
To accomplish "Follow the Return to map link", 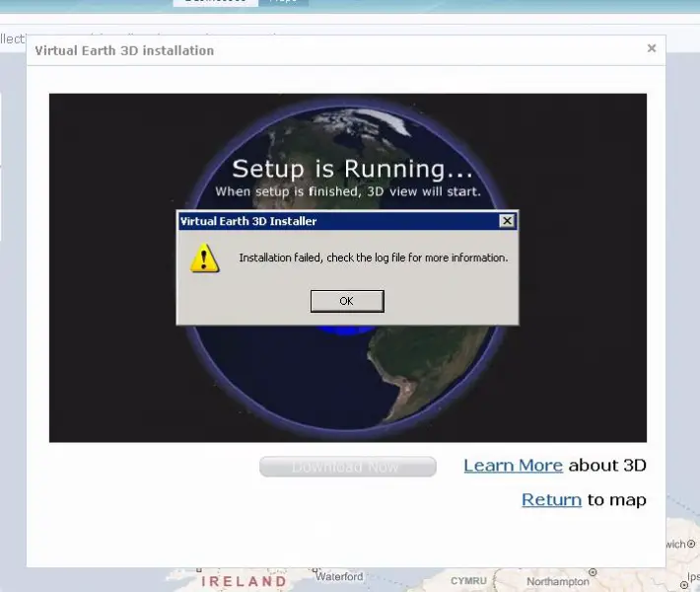I will click(x=551, y=499).
